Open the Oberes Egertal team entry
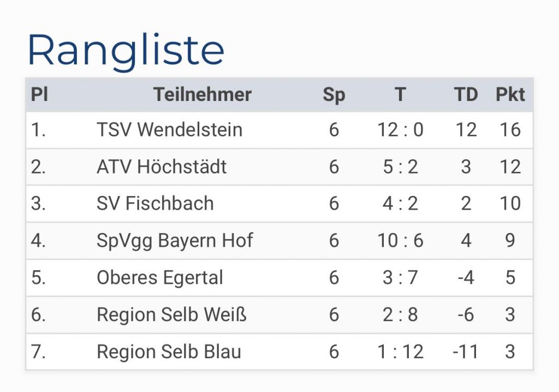The image size is (559, 392). click(x=160, y=277)
